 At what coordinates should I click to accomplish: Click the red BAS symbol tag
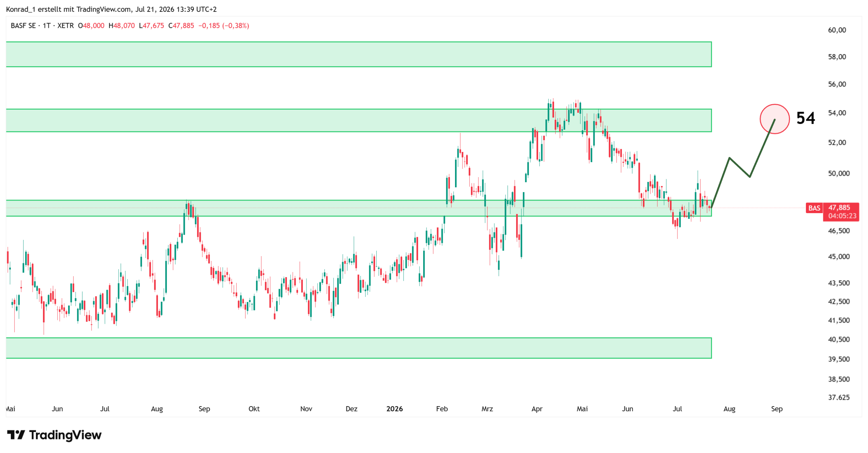[814, 208]
